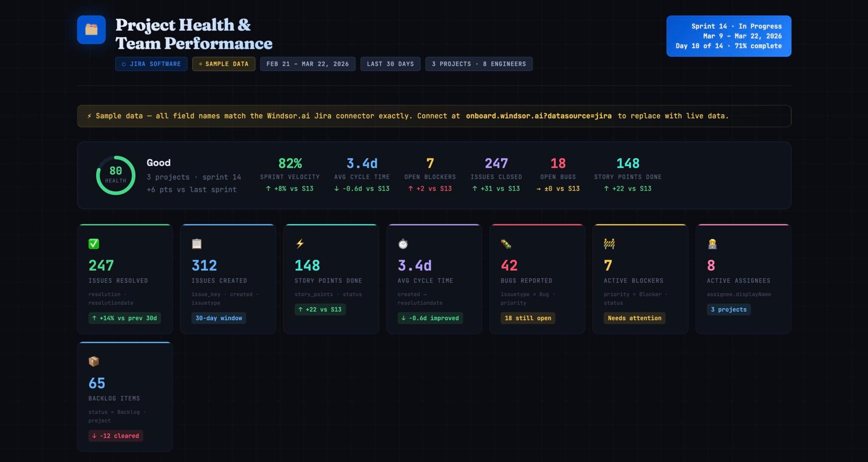Click the package box icon on Backlog Items card
The image size is (868, 462).
tap(94, 362)
